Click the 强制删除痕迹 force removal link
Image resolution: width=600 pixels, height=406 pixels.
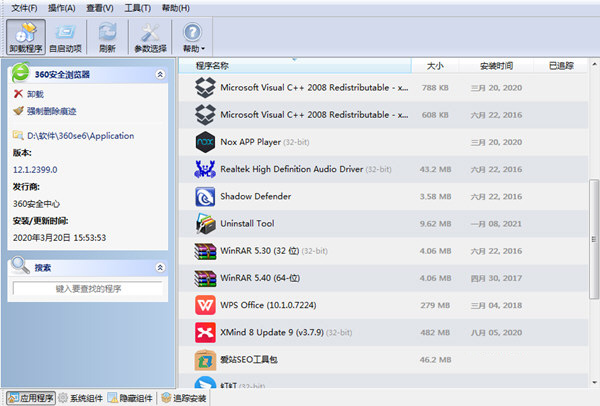pyautogui.click(x=49, y=111)
